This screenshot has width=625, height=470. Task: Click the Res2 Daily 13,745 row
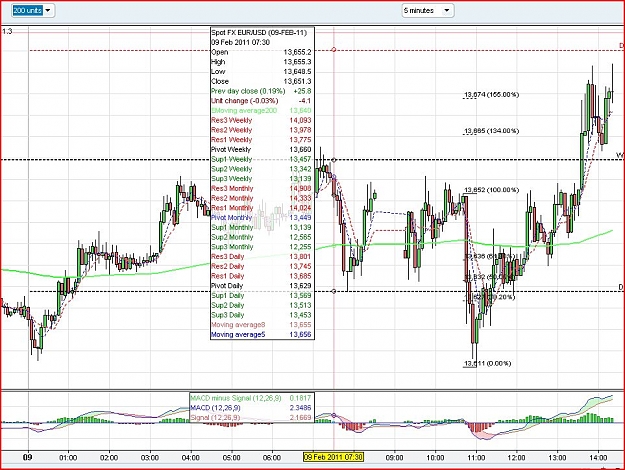261,266
